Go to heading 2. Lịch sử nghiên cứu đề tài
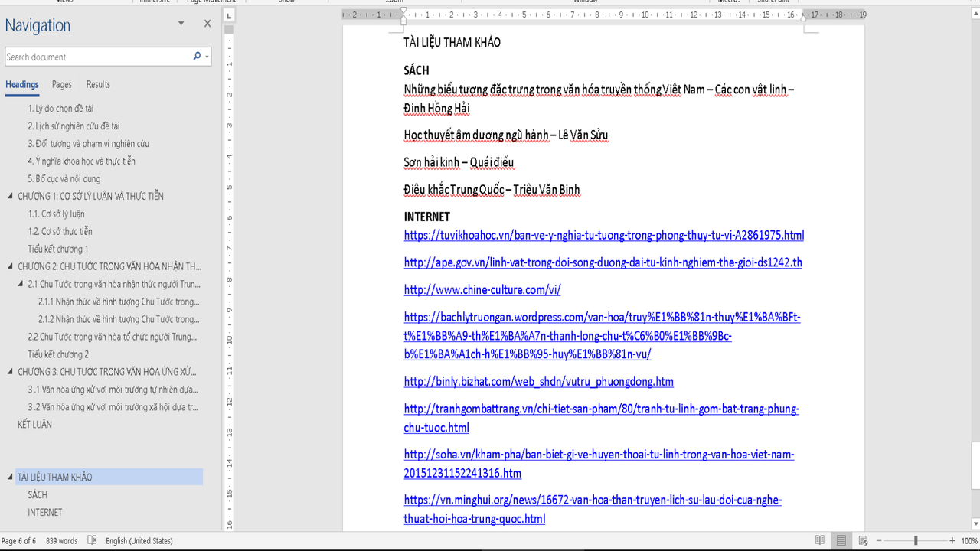 click(73, 126)
